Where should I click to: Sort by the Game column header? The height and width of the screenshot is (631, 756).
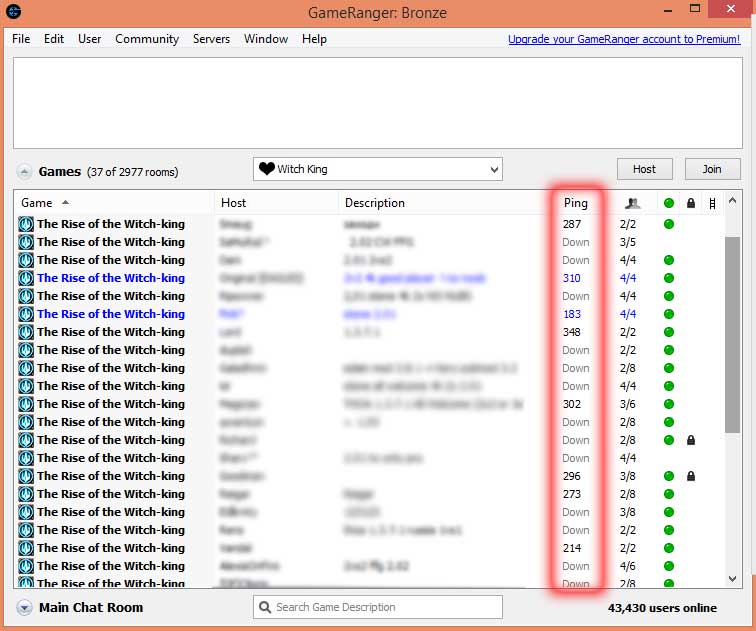[x=113, y=203]
